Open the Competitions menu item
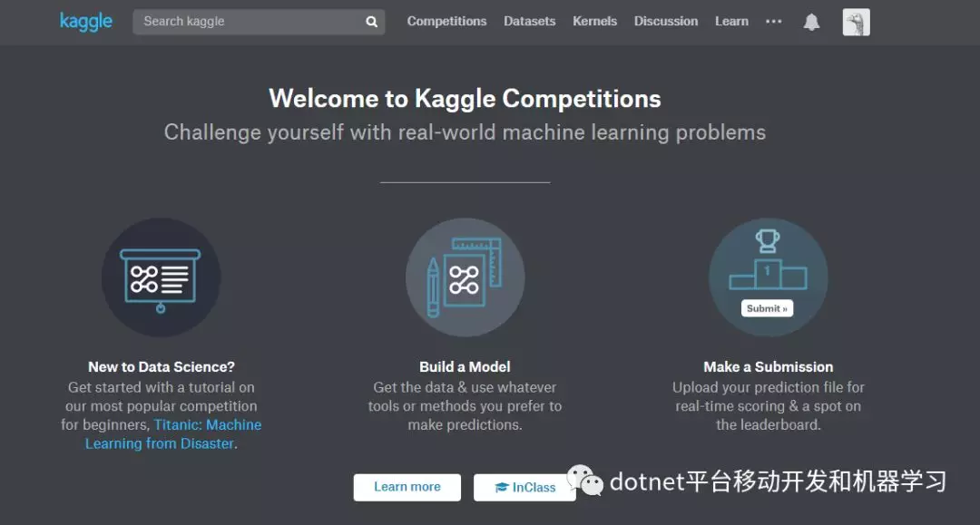The width and height of the screenshot is (980, 525). point(446,21)
